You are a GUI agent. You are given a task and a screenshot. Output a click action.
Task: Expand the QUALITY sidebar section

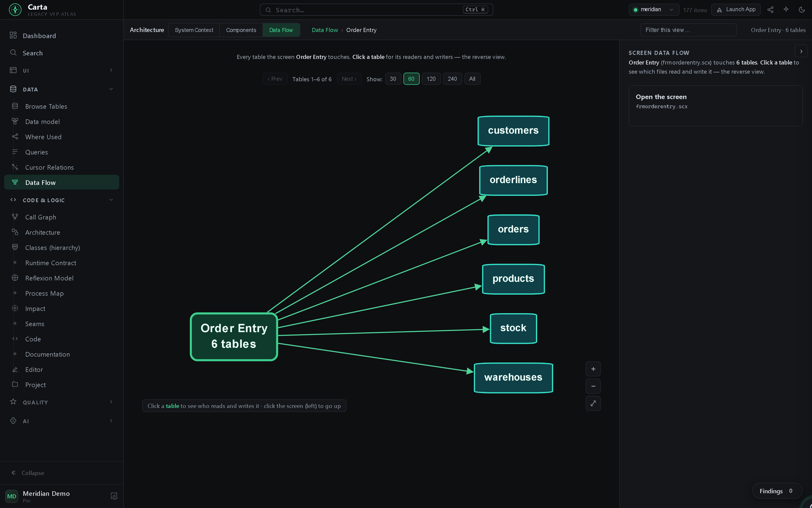(62, 402)
